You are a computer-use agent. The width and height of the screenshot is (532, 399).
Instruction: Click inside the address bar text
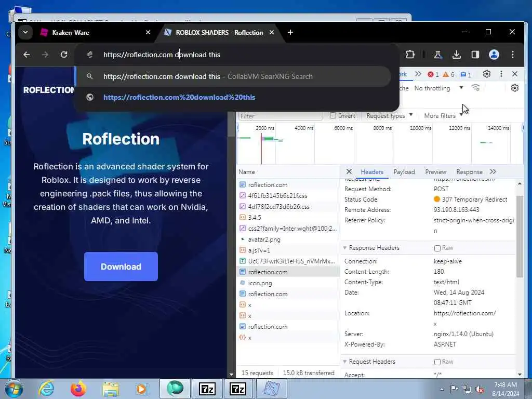[x=162, y=55]
